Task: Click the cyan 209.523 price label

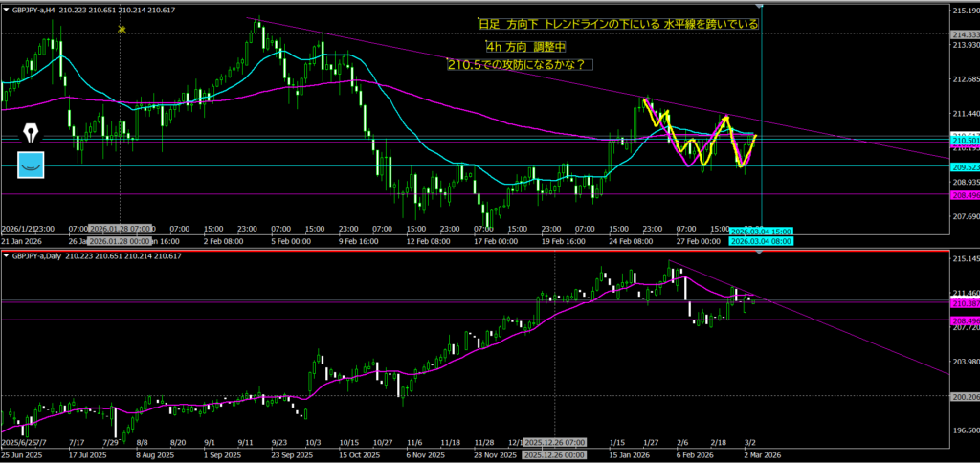Action: pos(964,165)
